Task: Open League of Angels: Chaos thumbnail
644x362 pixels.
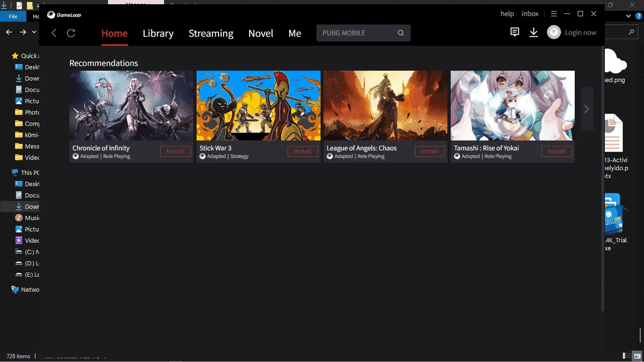Action: coord(385,106)
